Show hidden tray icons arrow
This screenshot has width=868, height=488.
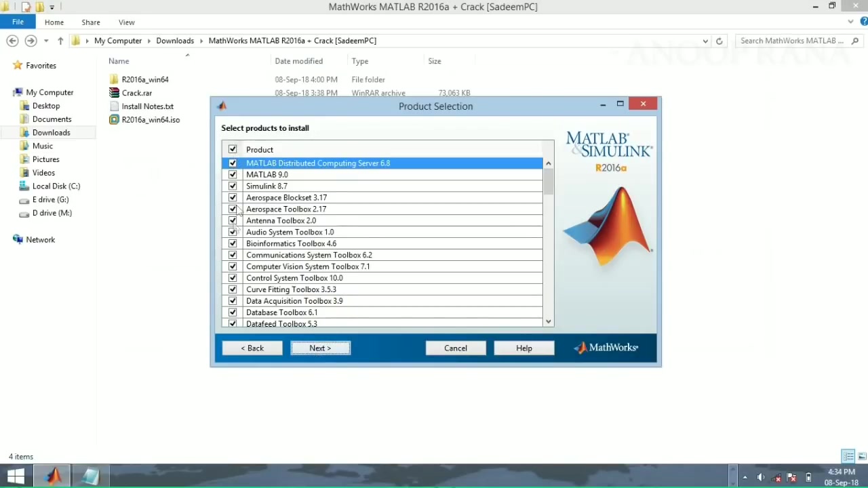point(745,477)
